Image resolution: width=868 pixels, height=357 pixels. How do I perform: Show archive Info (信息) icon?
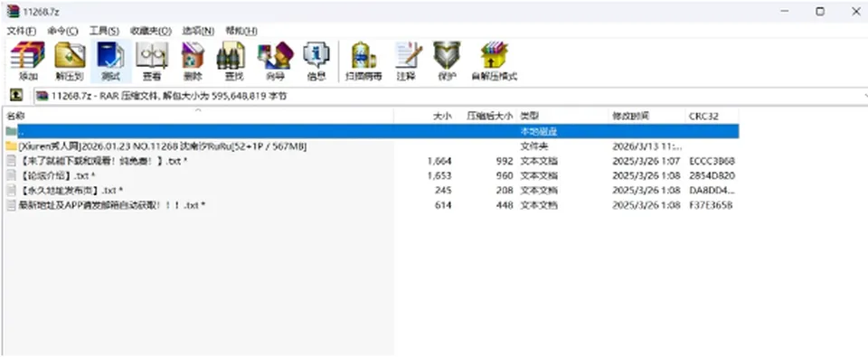[x=316, y=61]
